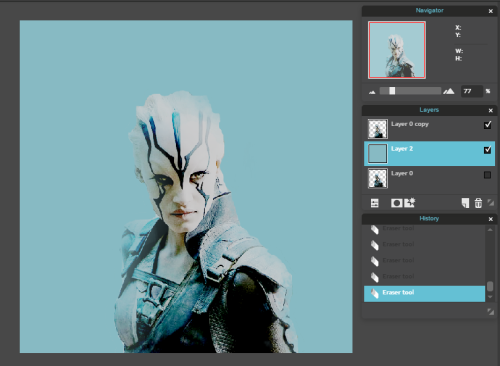Click the zoom in large mountain icon
This screenshot has height=366, width=500.
[449, 91]
